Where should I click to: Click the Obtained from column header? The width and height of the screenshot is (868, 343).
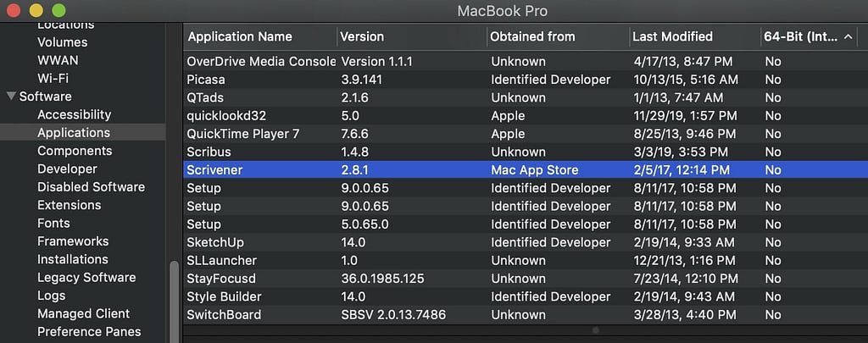(x=532, y=36)
